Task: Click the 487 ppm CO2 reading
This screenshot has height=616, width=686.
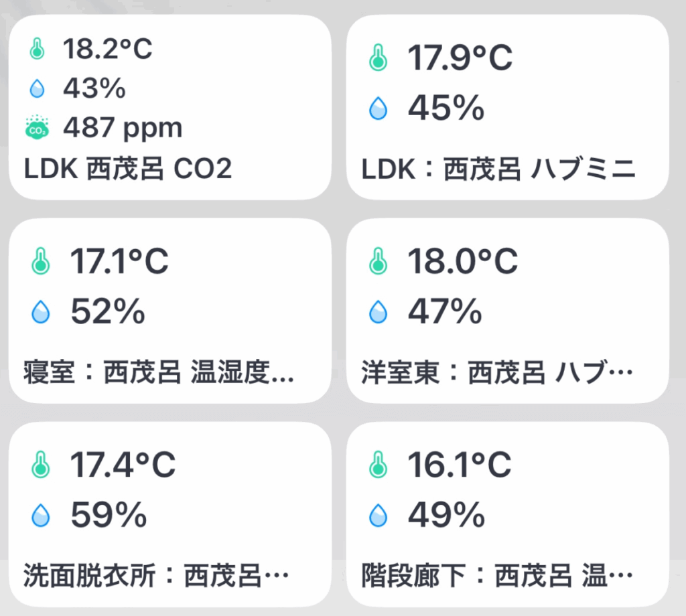Action: tap(123, 127)
